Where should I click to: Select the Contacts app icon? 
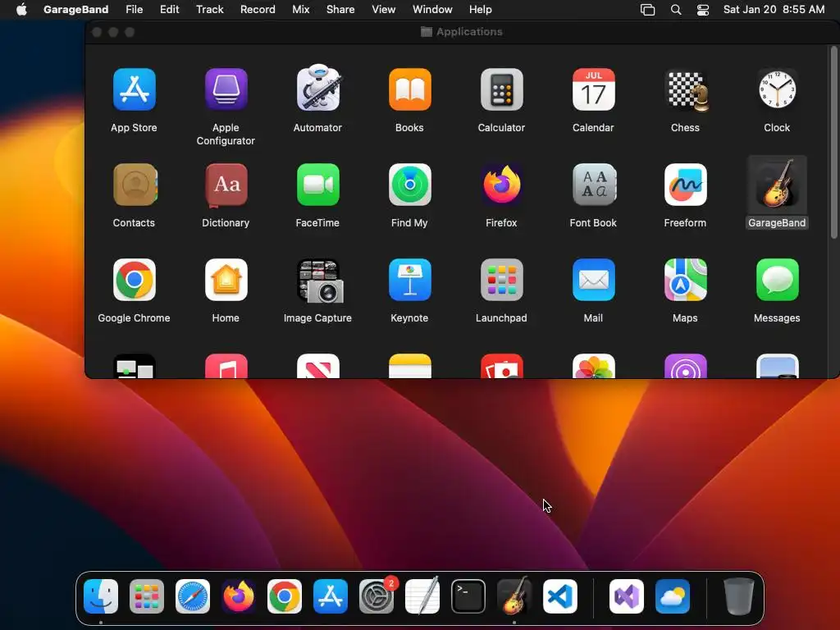(x=135, y=185)
